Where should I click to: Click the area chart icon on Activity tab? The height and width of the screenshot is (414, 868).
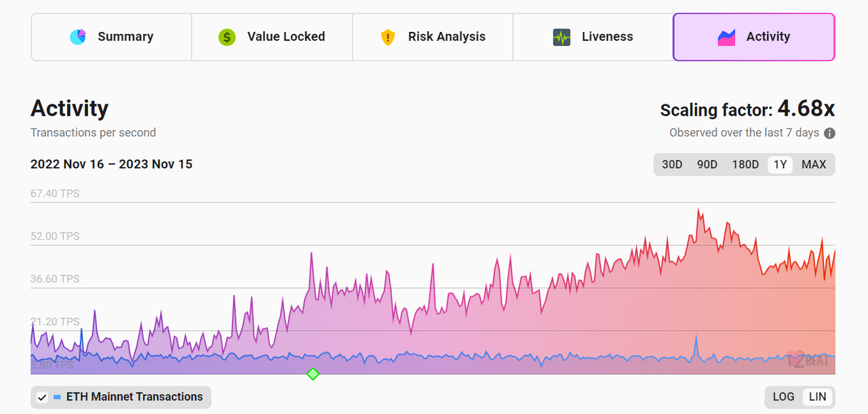[x=726, y=37]
